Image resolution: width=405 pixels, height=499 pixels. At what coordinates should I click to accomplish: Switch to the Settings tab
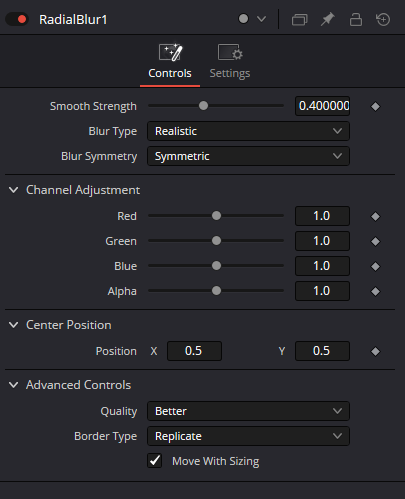pyautogui.click(x=230, y=63)
